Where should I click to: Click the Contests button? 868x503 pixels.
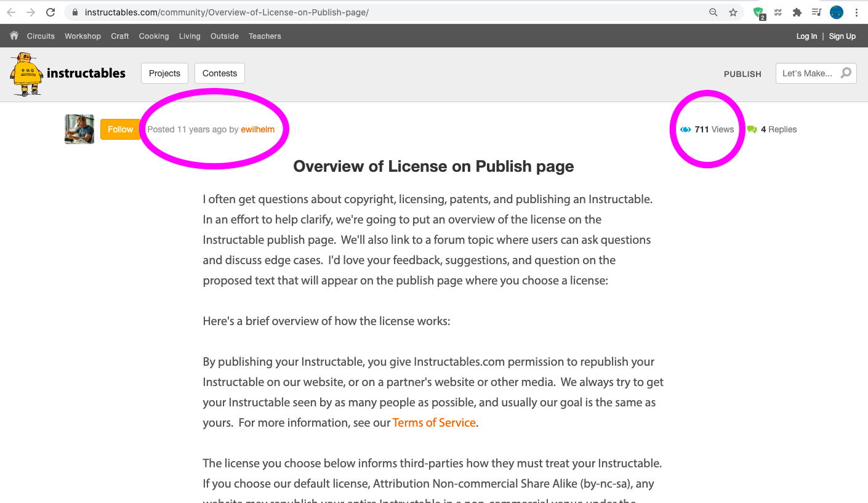coord(220,73)
